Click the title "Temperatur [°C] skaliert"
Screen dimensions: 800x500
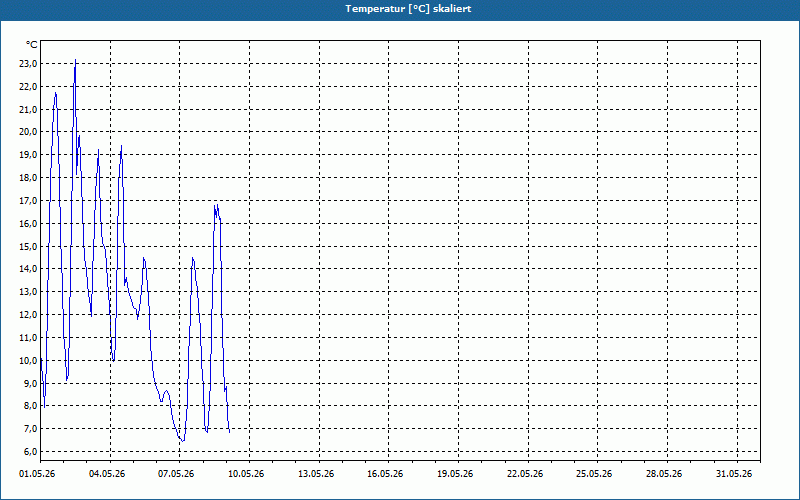pyautogui.click(x=408, y=9)
